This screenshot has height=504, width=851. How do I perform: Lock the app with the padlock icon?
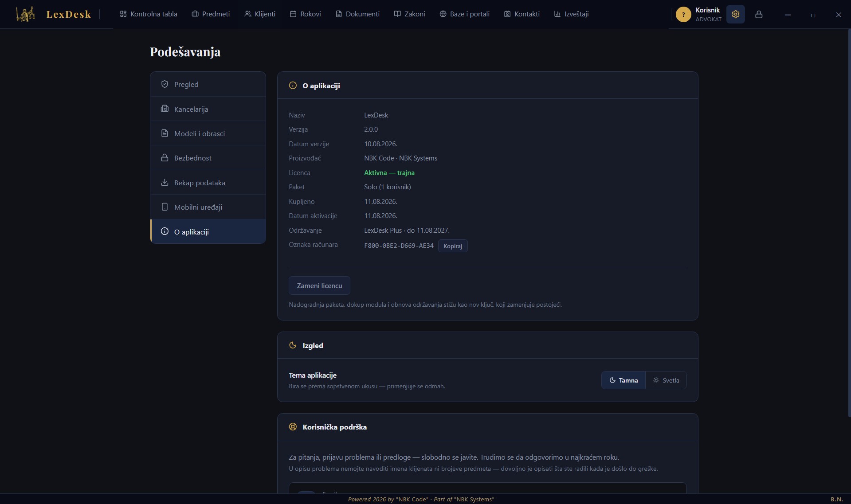click(x=759, y=14)
